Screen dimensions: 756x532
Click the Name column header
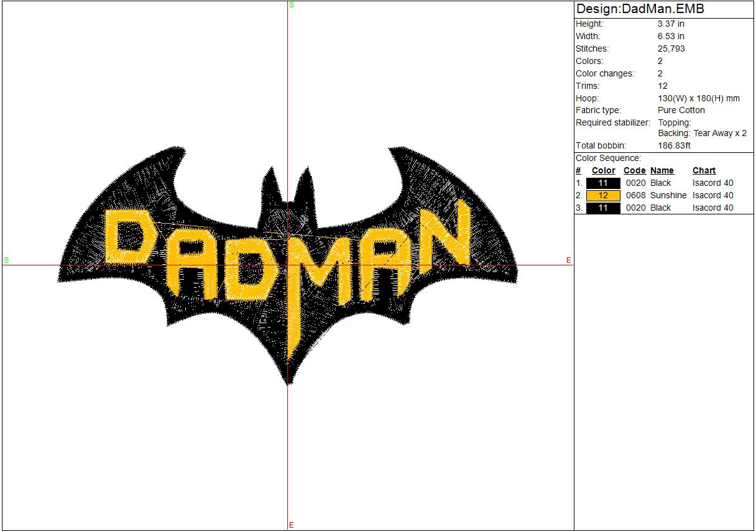(x=661, y=170)
